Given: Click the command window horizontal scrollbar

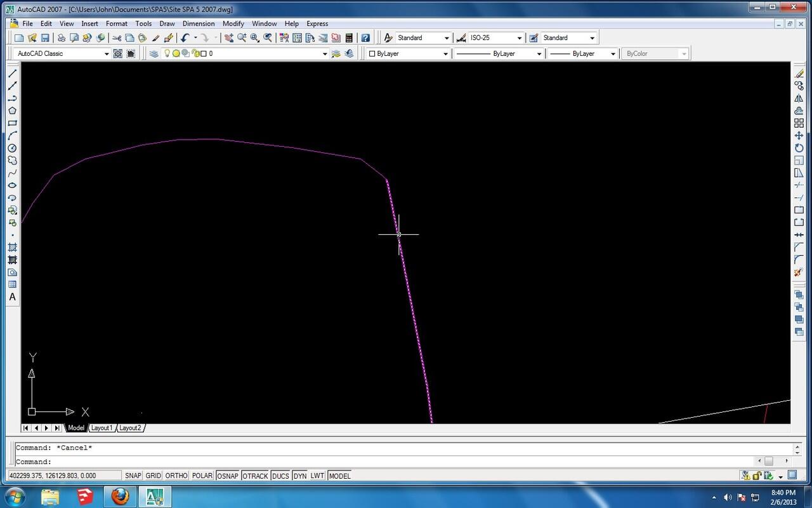Looking at the screenshot, I should [x=773, y=461].
